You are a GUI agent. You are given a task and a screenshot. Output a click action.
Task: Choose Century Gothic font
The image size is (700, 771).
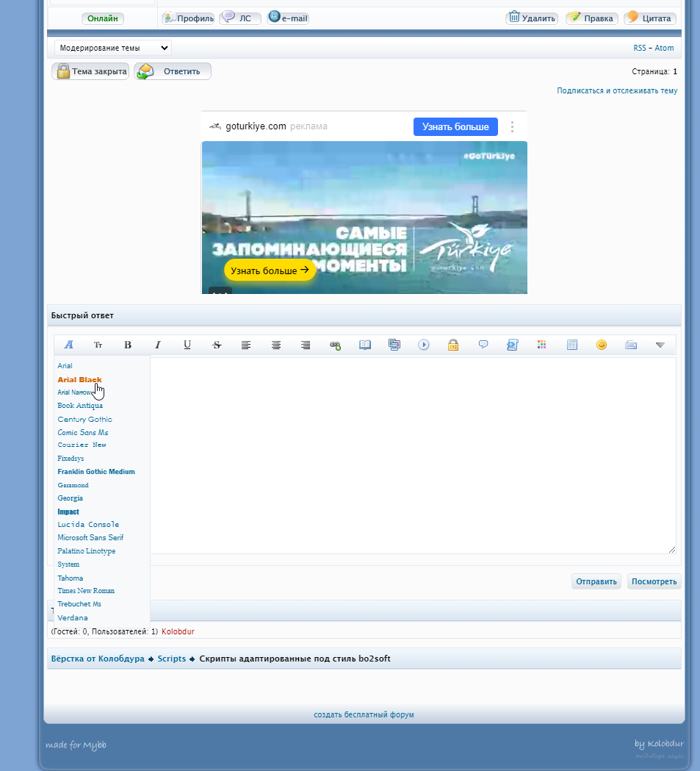point(84,420)
